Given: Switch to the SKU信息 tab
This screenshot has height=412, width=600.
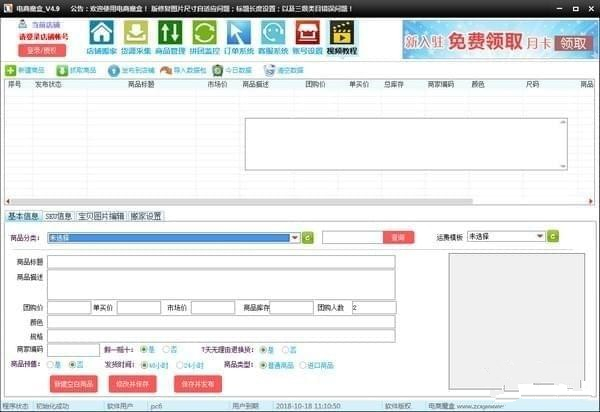Looking at the screenshot, I should click(59, 216).
